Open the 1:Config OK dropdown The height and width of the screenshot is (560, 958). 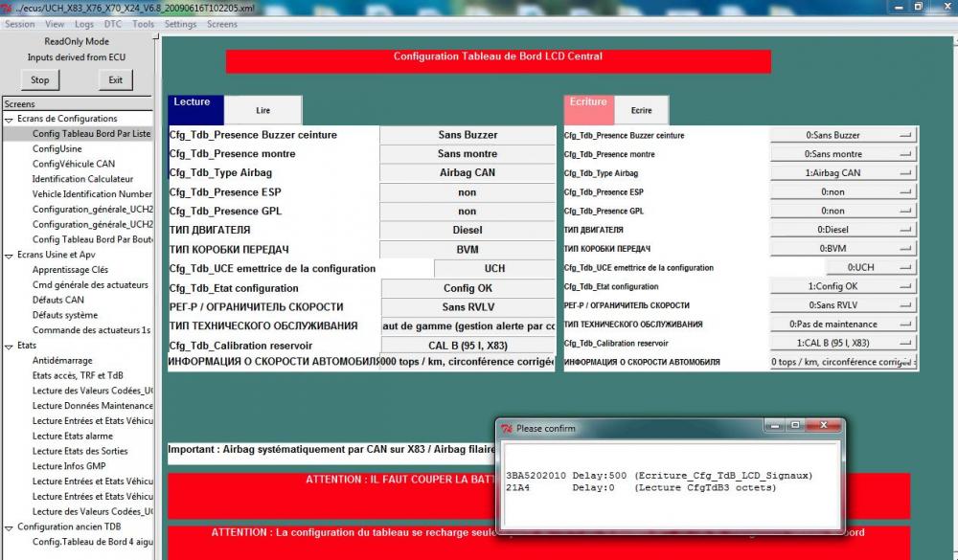pyautogui.click(x=843, y=286)
